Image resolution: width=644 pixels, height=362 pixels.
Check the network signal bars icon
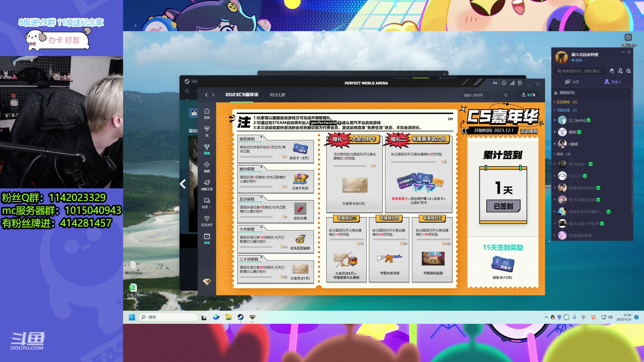click(512, 83)
